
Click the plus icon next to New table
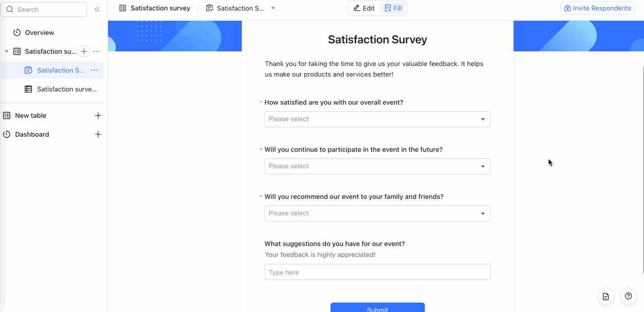(98, 116)
